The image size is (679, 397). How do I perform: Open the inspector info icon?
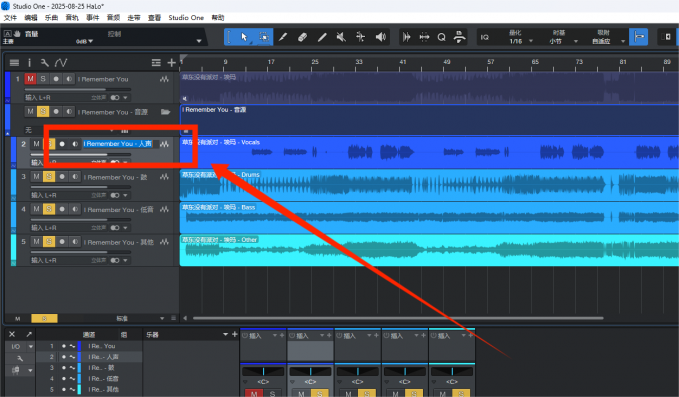click(29, 63)
